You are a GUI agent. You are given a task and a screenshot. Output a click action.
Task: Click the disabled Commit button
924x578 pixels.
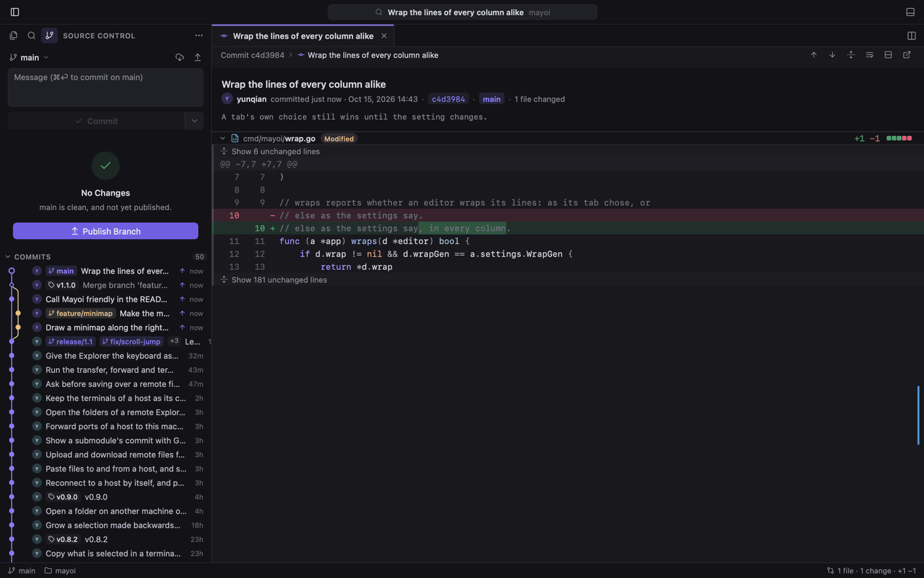click(96, 121)
